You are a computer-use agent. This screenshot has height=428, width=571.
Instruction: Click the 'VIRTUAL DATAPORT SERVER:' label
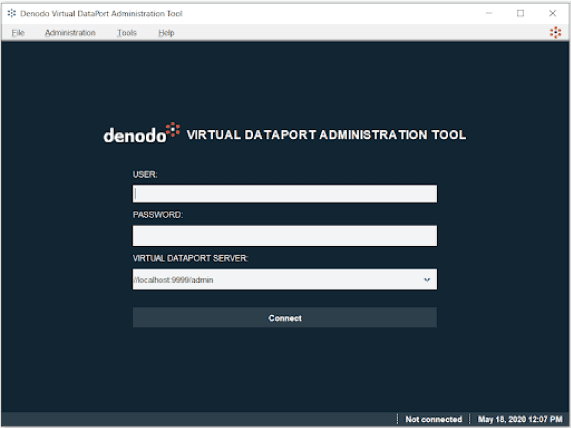coord(190,258)
